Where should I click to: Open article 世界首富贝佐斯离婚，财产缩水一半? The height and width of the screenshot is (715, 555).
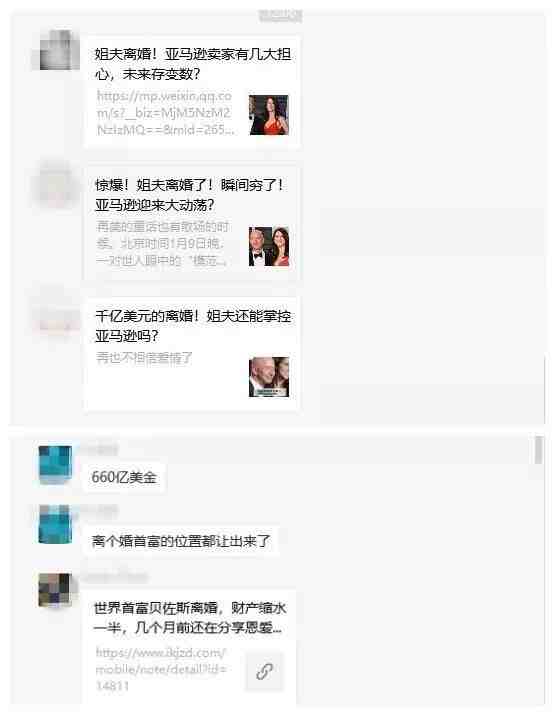point(190,618)
